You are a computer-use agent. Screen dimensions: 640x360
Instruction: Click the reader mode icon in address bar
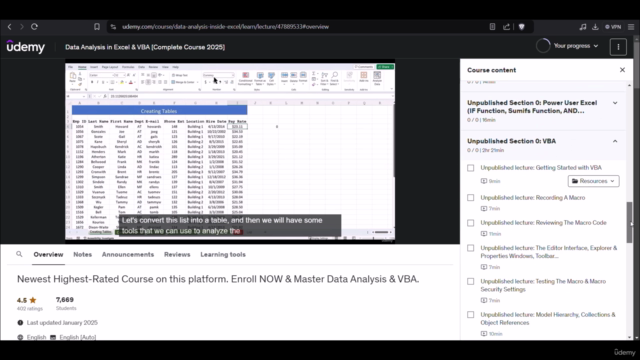(x=492, y=27)
